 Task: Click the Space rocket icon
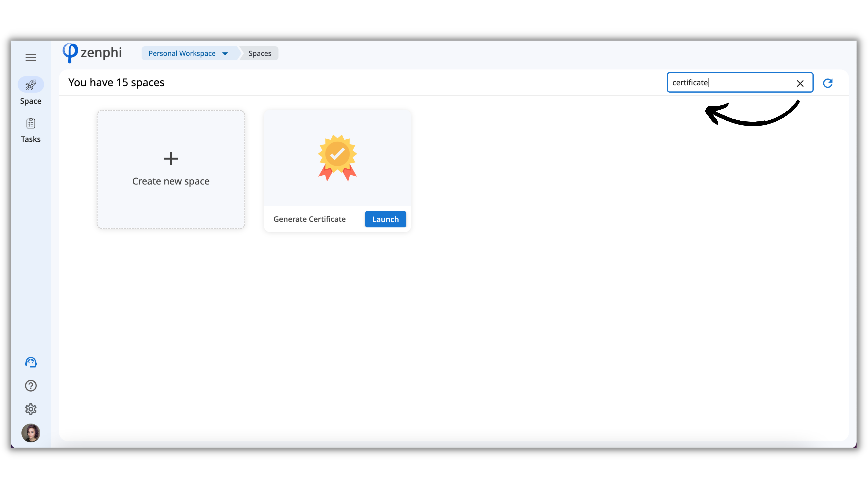tap(31, 85)
